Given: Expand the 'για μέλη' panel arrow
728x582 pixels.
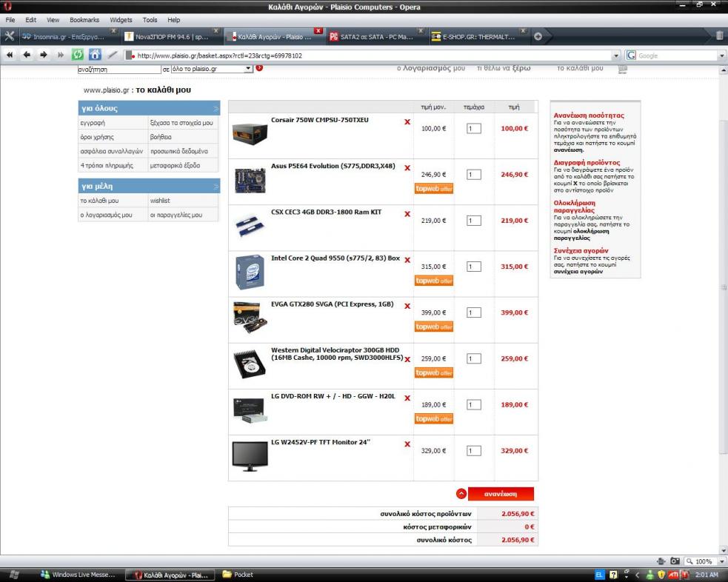Looking at the screenshot, I should (216, 187).
